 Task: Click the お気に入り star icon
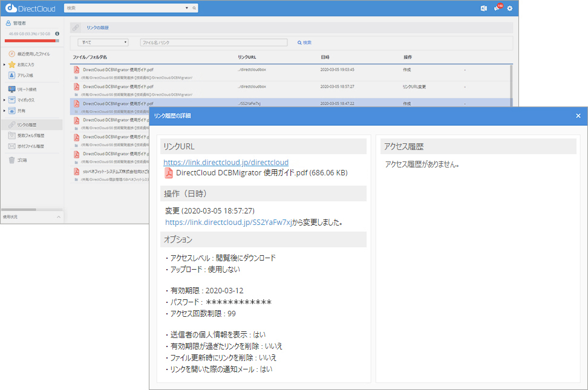point(11,65)
